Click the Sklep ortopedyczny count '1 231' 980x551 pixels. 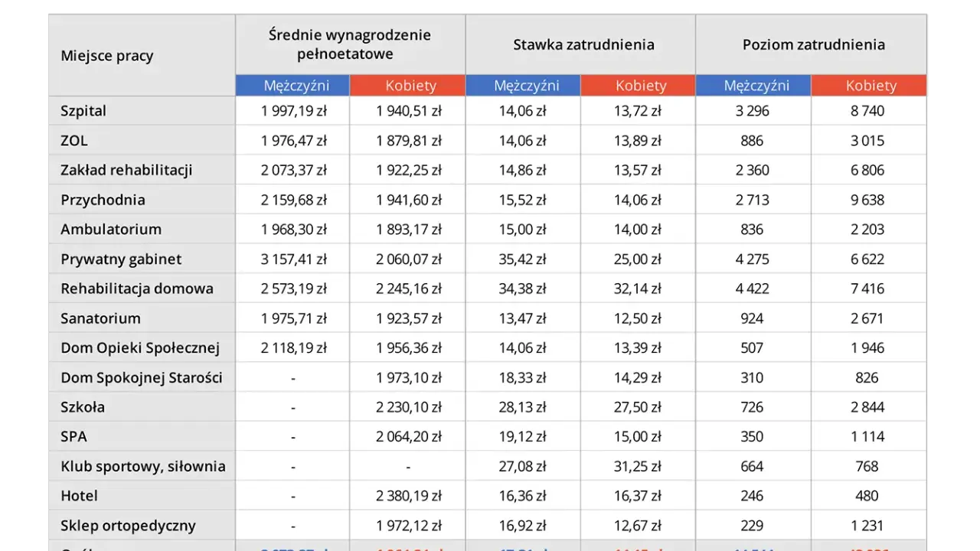pos(867,526)
